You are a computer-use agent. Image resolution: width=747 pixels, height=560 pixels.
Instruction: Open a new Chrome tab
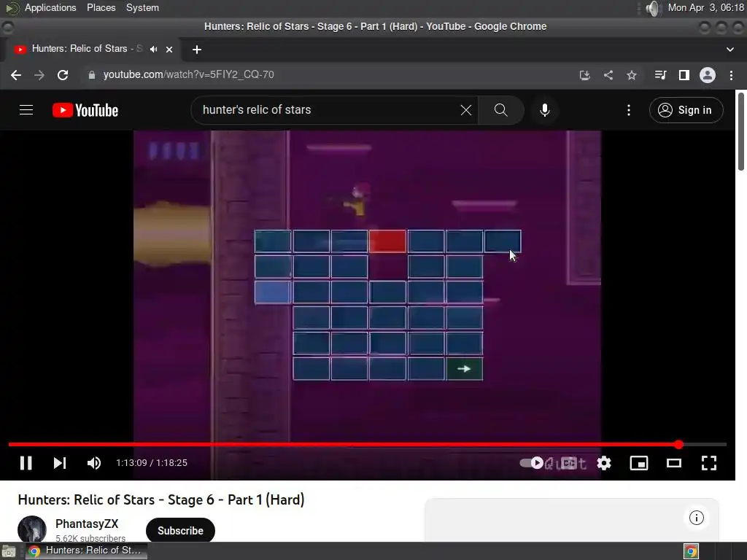(197, 50)
